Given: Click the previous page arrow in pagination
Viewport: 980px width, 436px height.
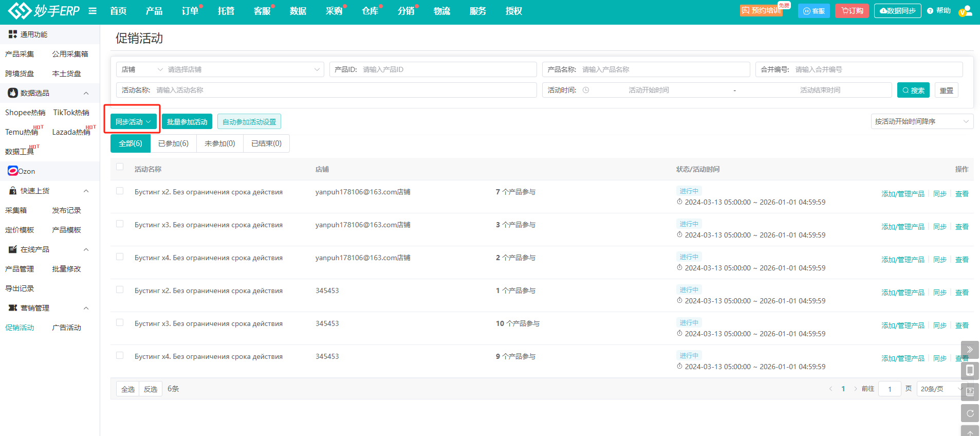Looking at the screenshot, I should coord(830,389).
